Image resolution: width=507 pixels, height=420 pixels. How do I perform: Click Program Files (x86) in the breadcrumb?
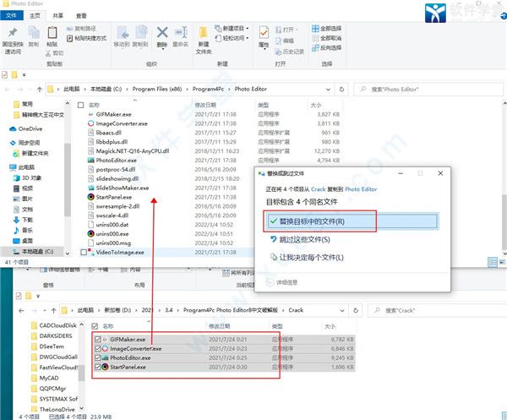[157, 89]
